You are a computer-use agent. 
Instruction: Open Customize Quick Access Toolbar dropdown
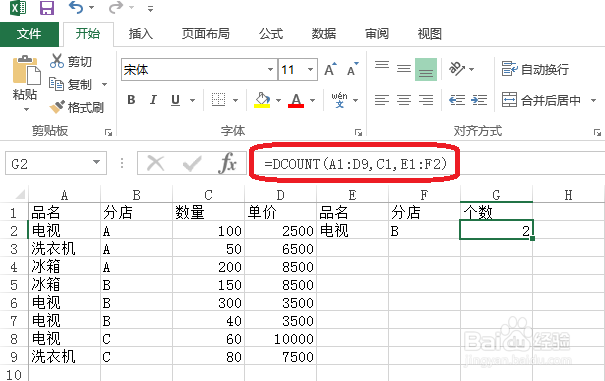[x=150, y=8]
